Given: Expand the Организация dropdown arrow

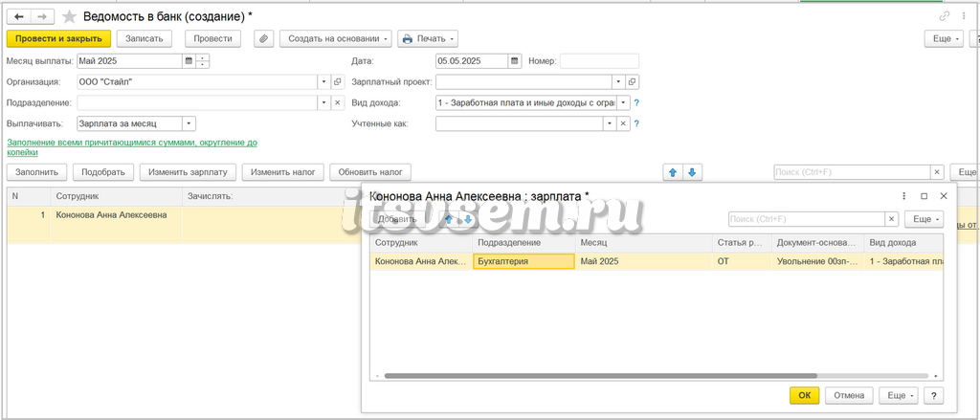Looking at the screenshot, I should tap(323, 82).
